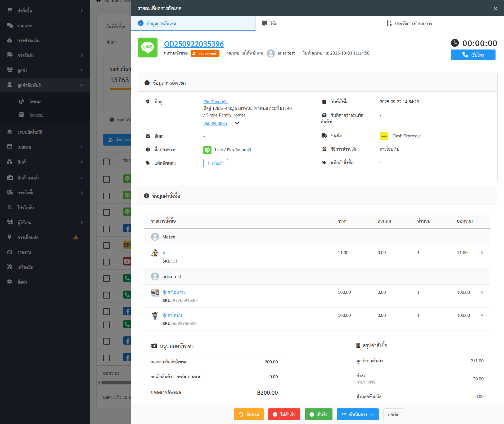Screen dimensions: 504x424
Task: Check the checkbox beside the YouTube row
Action: tap(106, 262)
